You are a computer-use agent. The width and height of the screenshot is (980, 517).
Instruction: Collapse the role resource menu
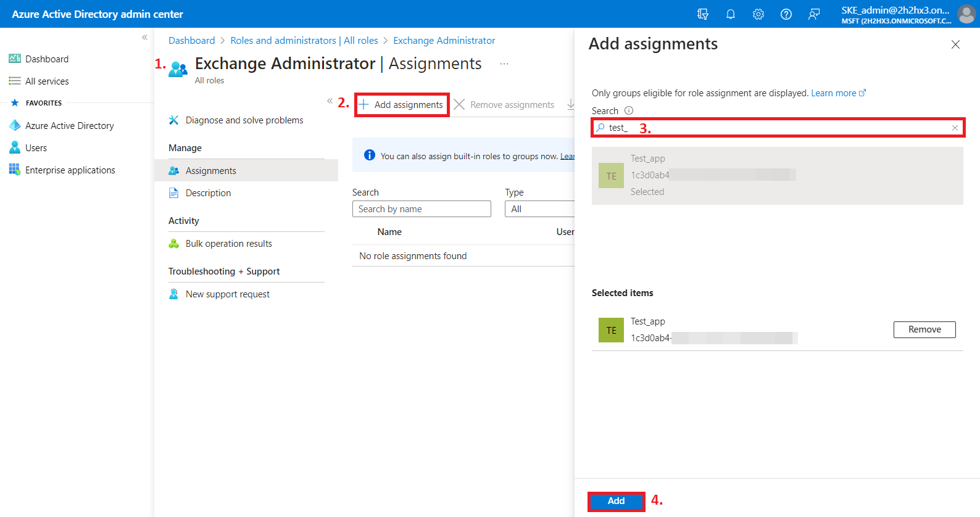(330, 101)
